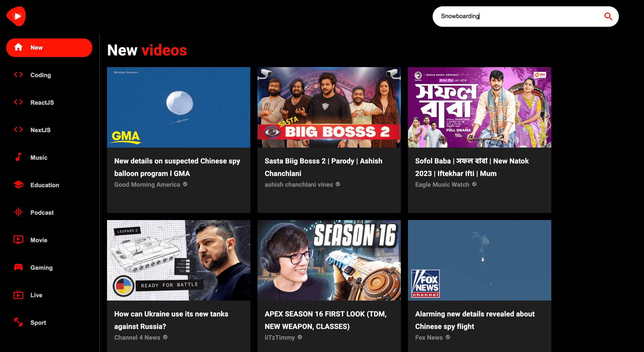The height and width of the screenshot is (352, 644).
Task: Play the Leopard 2 tanks thumbnail
Action: [x=178, y=260]
